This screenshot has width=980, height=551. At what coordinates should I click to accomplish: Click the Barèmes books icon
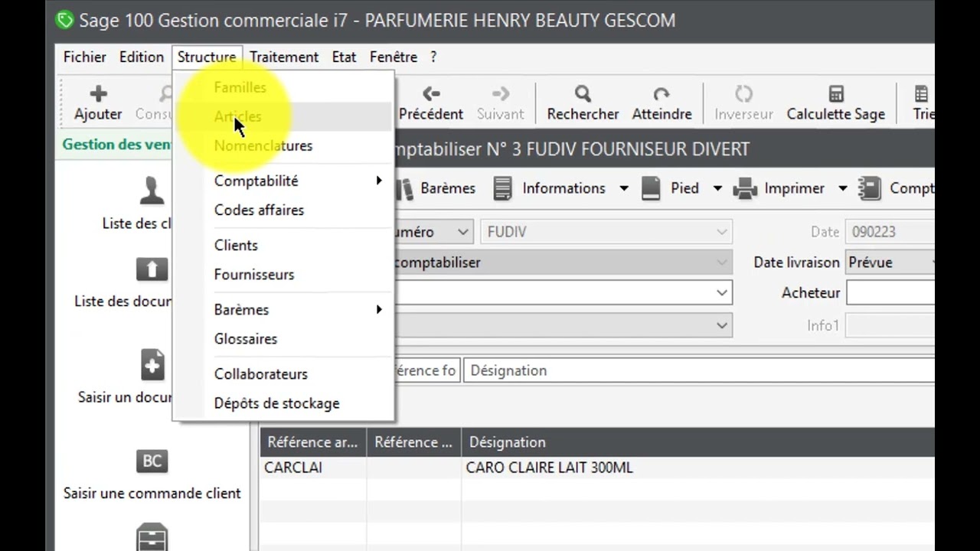406,188
